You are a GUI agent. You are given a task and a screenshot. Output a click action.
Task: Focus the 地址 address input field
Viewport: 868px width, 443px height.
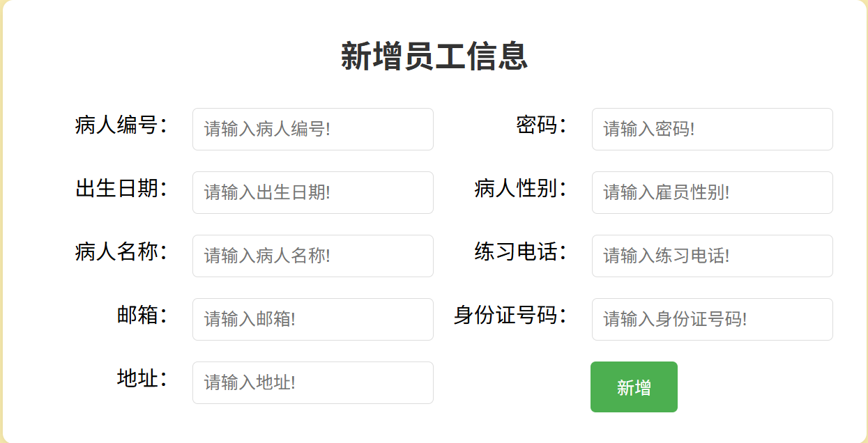312,382
